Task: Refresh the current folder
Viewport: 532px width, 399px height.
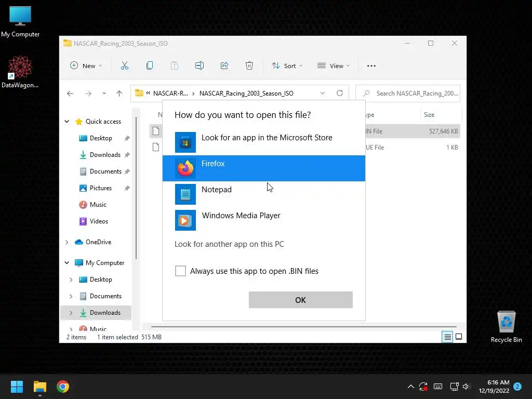Action: click(x=340, y=93)
